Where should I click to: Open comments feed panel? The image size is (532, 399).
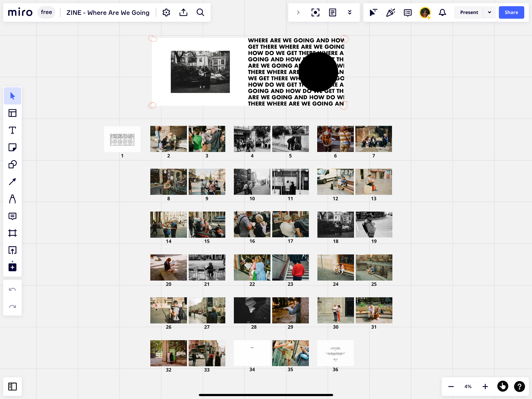pos(408,12)
